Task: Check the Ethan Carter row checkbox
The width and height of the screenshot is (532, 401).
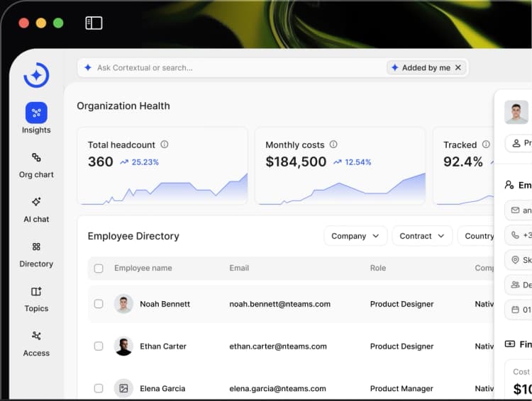Action: click(99, 346)
